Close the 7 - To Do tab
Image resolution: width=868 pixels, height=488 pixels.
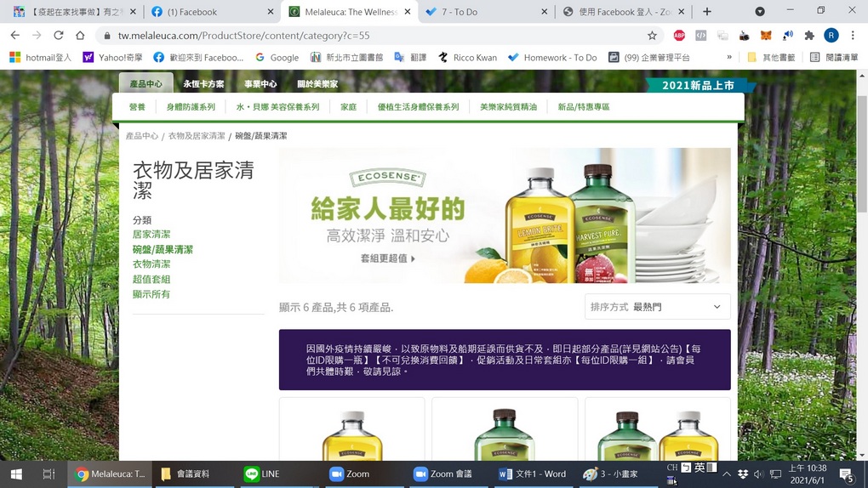click(544, 12)
